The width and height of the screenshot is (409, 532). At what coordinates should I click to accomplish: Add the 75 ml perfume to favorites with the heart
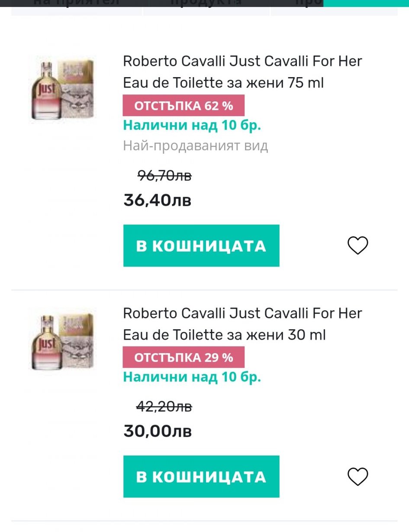pos(357,246)
